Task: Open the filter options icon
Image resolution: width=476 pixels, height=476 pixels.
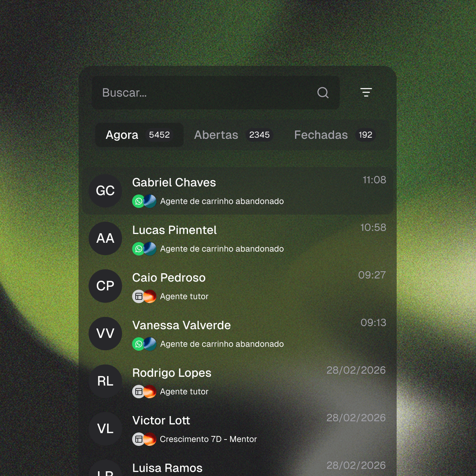Action: coord(366,92)
